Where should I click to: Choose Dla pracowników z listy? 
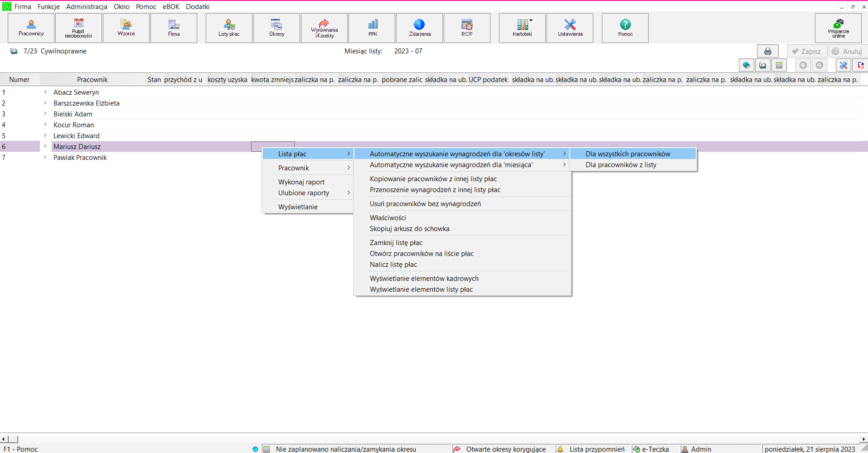click(x=633, y=165)
